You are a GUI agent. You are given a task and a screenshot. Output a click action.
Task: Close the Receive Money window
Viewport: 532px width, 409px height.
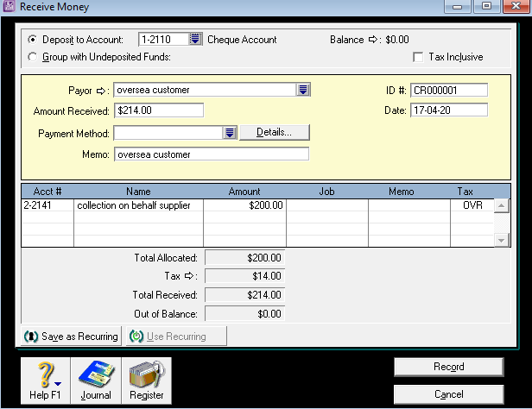coord(516,6)
